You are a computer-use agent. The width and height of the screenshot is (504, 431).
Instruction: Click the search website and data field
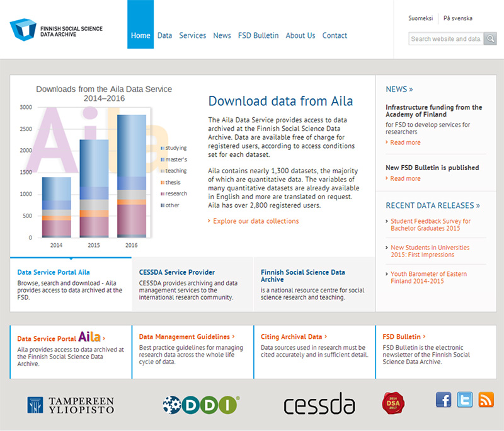446,39
